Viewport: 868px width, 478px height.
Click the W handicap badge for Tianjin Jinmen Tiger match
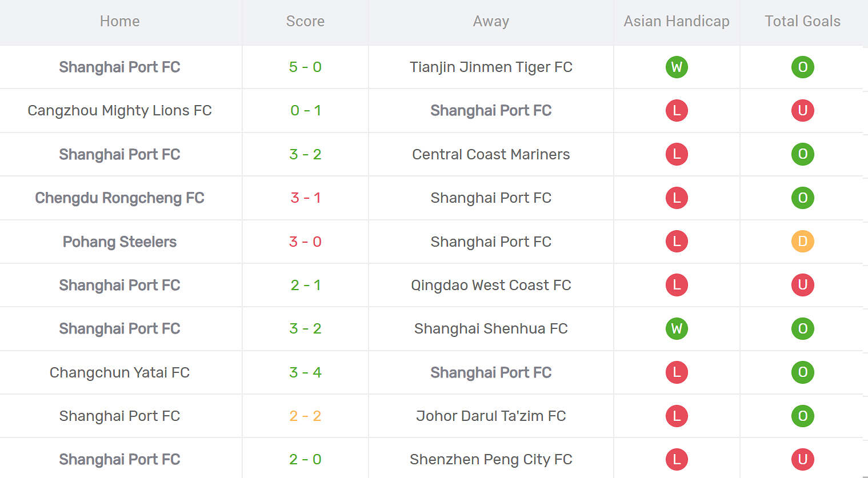point(677,67)
